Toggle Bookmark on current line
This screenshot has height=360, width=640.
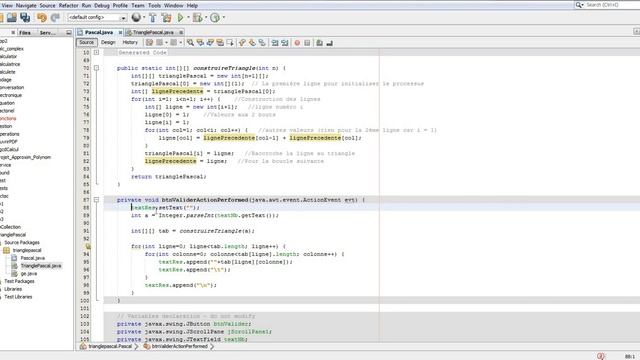(262, 42)
